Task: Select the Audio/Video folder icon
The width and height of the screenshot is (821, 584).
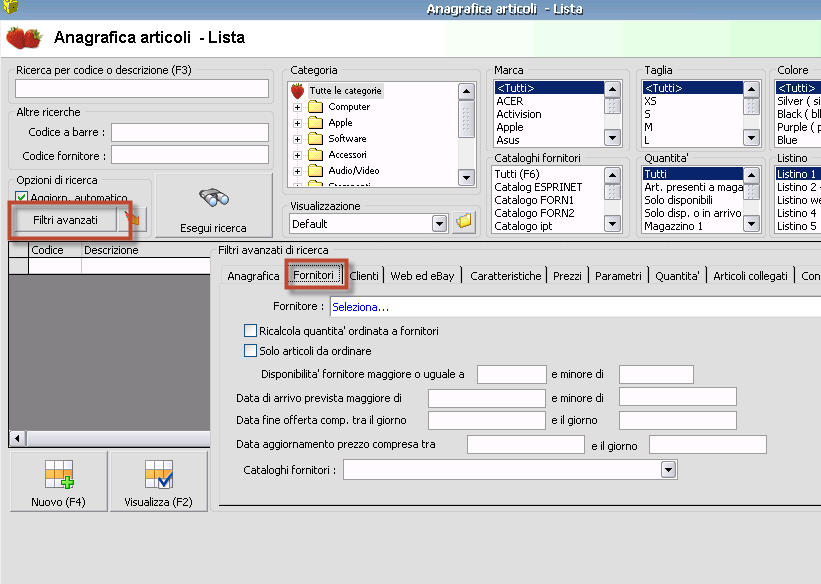Action: pyautogui.click(x=315, y=171)
